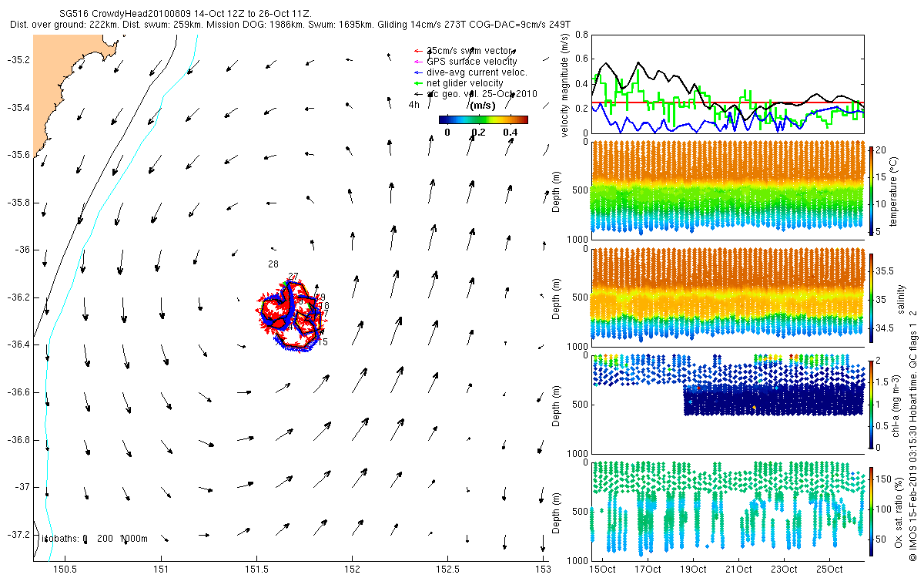
Task: Click the longitude tick '151'
Action: [x=160, y=570]
